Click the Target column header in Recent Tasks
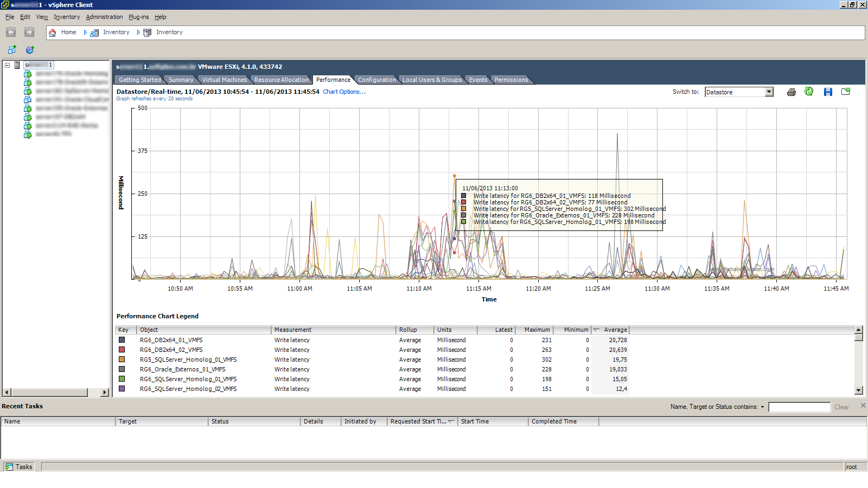Image resolution: width=868 pixels, height=488 pixels. point(162,421)
